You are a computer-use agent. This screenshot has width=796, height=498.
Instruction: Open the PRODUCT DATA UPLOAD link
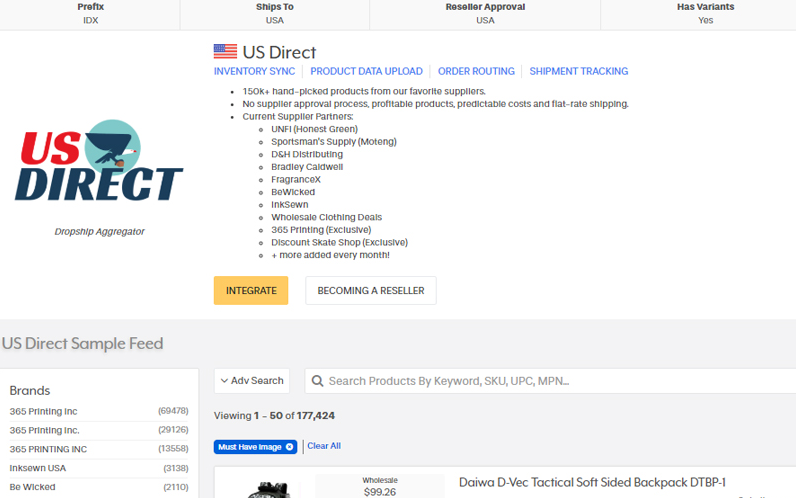(x=367, y=71)
